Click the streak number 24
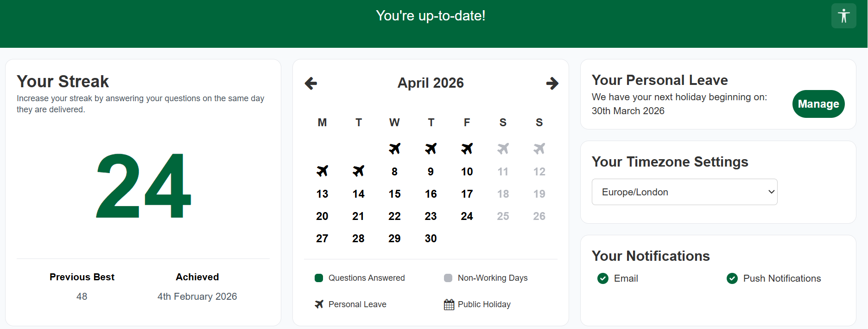 143,186
